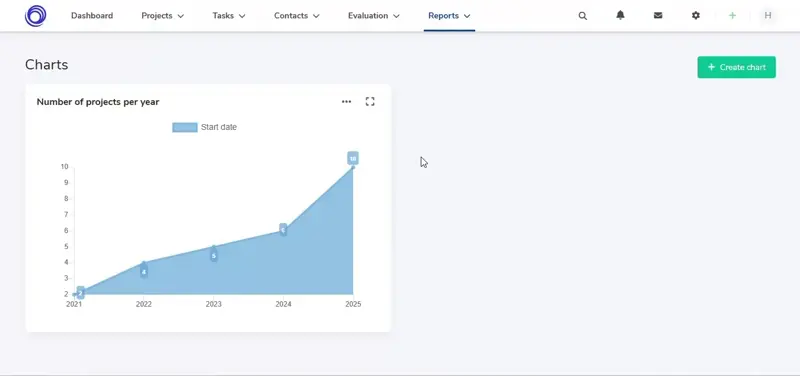The image size is (800, 376).
Task: Open the Evaluation menu
Action: tap(374, 16)
